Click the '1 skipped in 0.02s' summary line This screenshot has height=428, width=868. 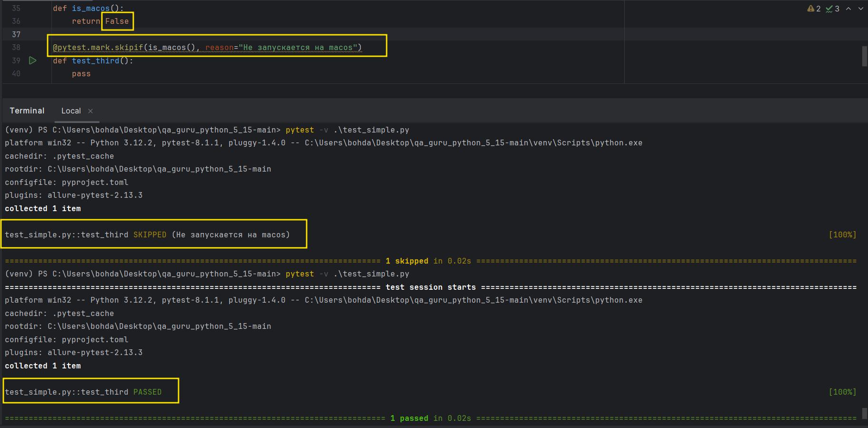pyautogui.click(x=430, y=261)
